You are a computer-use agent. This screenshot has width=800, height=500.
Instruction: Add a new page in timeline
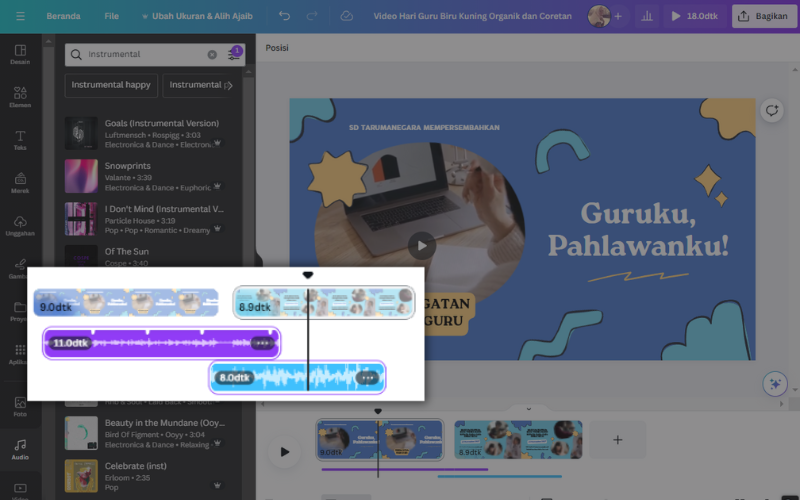(617, 439)
